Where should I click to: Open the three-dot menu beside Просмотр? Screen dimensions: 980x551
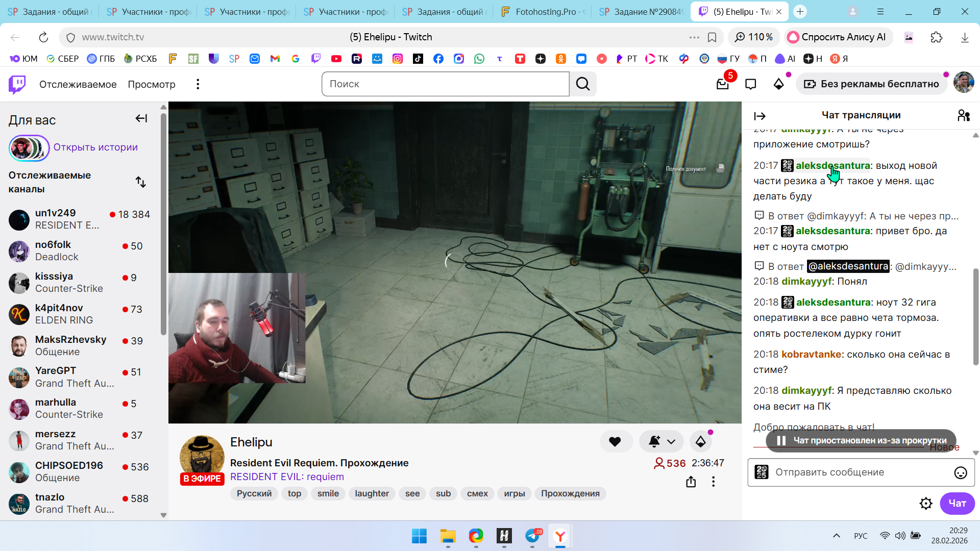point(198,84)
